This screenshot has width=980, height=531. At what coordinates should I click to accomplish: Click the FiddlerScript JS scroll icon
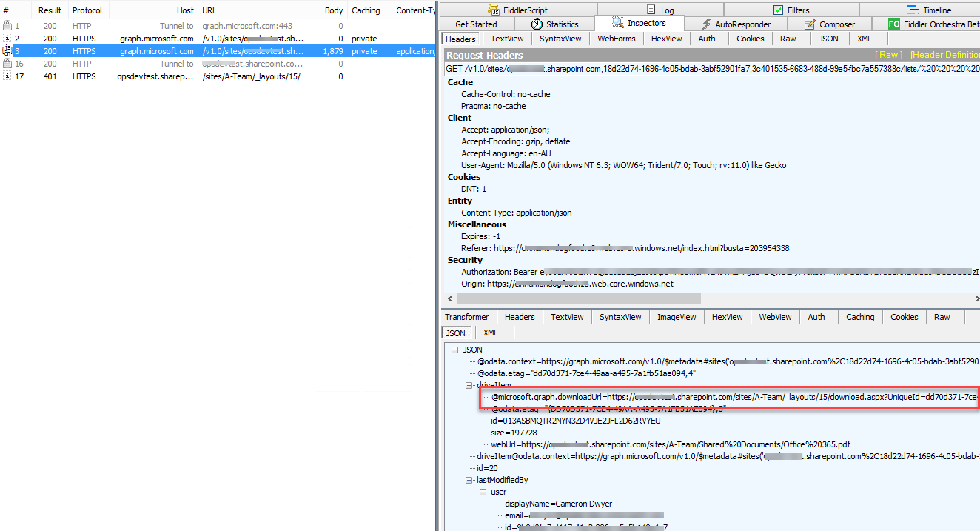pos(494,10)
